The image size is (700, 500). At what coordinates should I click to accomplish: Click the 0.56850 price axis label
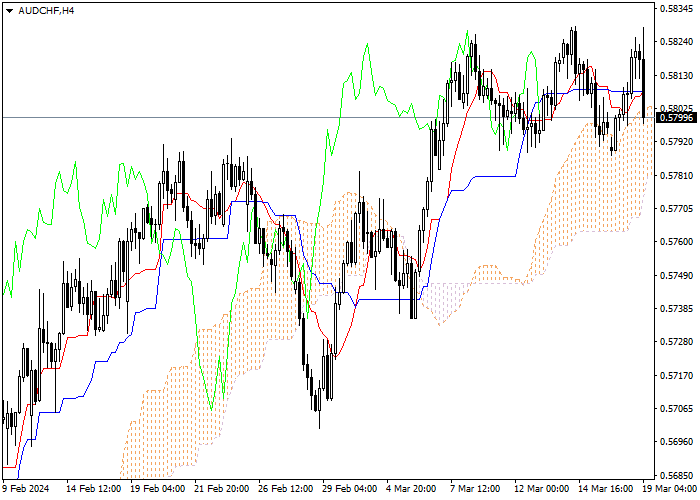click(x=677, y=475)
